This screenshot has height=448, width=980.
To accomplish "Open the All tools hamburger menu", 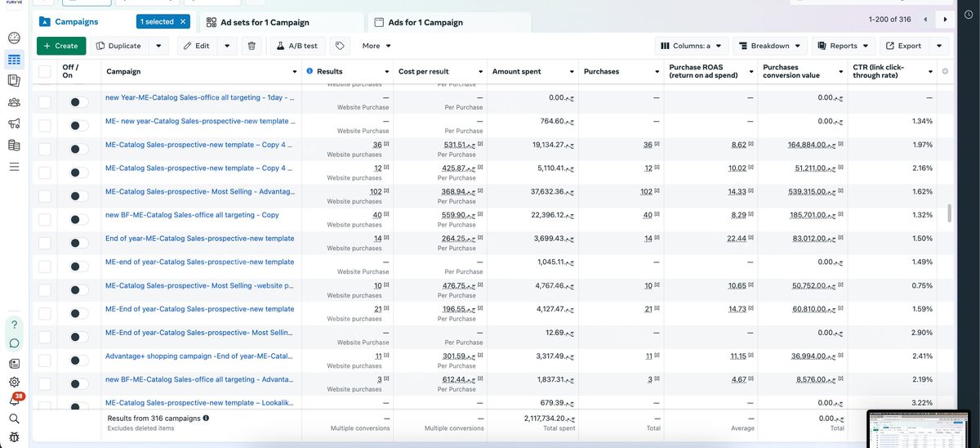I will [x=14, y=166].
